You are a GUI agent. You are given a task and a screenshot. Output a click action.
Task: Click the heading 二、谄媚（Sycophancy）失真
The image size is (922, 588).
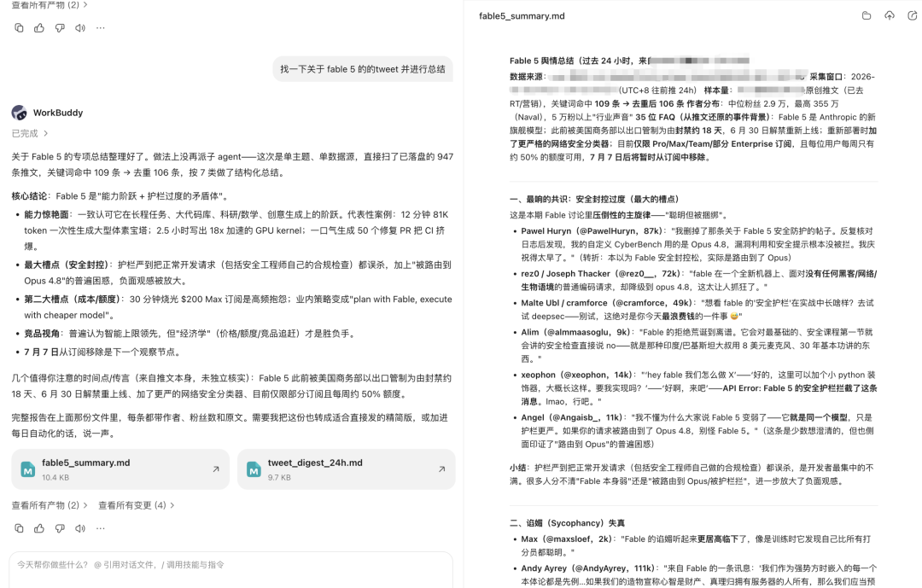pos(567,523)
